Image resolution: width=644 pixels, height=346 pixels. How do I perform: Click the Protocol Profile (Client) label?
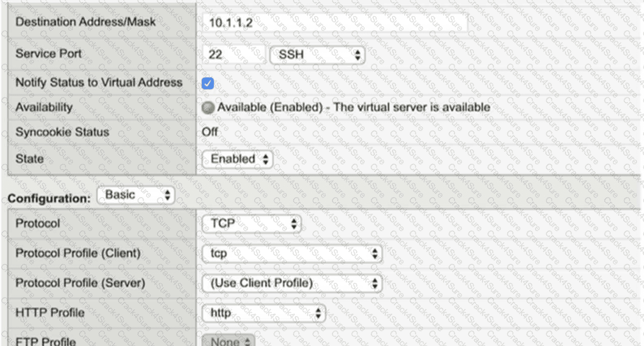78,253
